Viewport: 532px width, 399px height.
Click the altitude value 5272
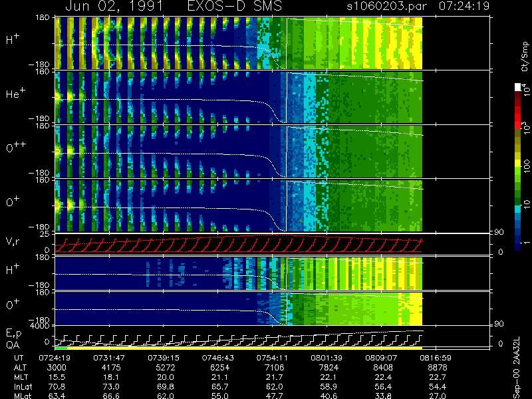coord(166,368)
